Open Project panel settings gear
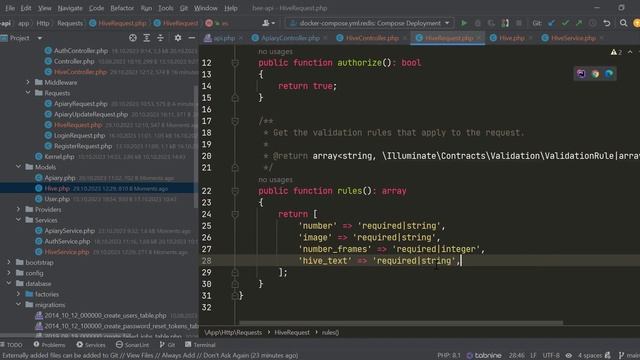The image size is (640, 360). [x=178, y=38]
